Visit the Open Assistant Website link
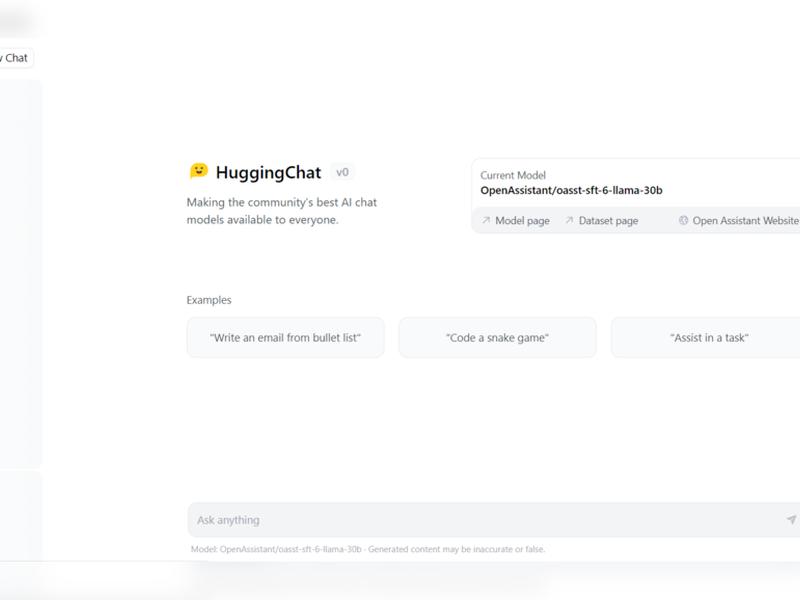 point(739,221)
